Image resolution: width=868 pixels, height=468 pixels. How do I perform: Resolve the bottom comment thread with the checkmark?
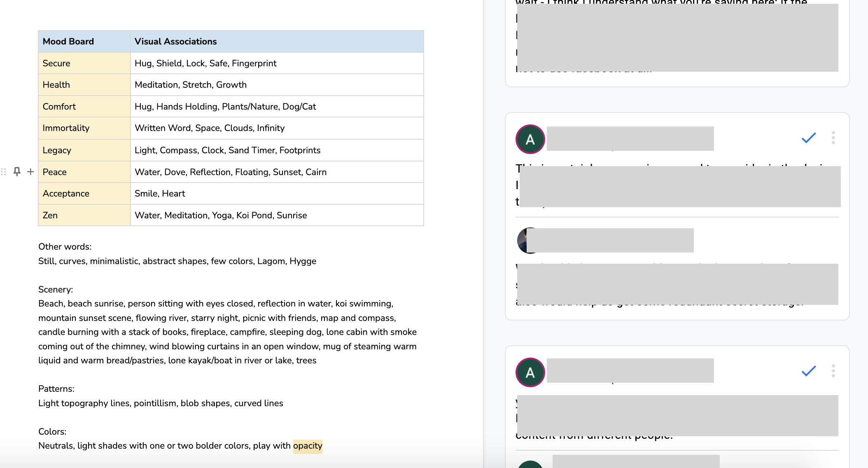[x=808, y=371]
